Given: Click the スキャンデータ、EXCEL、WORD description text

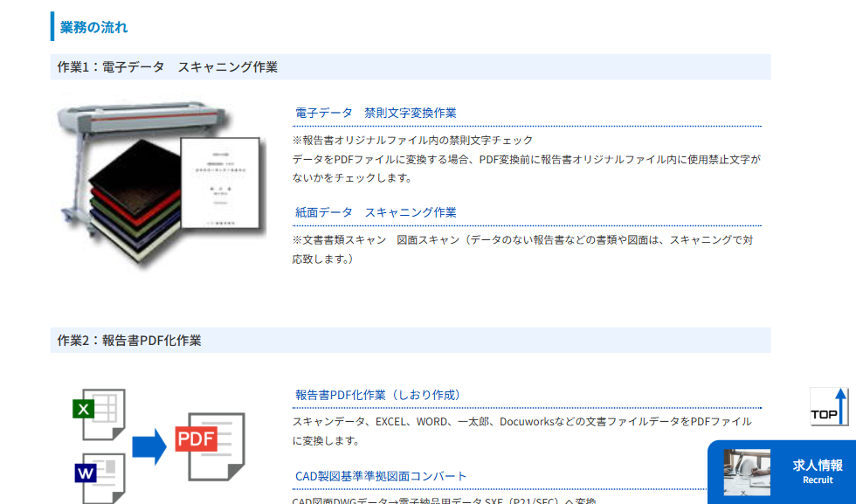Looking at the screenshot, I should tap(522, 431).
